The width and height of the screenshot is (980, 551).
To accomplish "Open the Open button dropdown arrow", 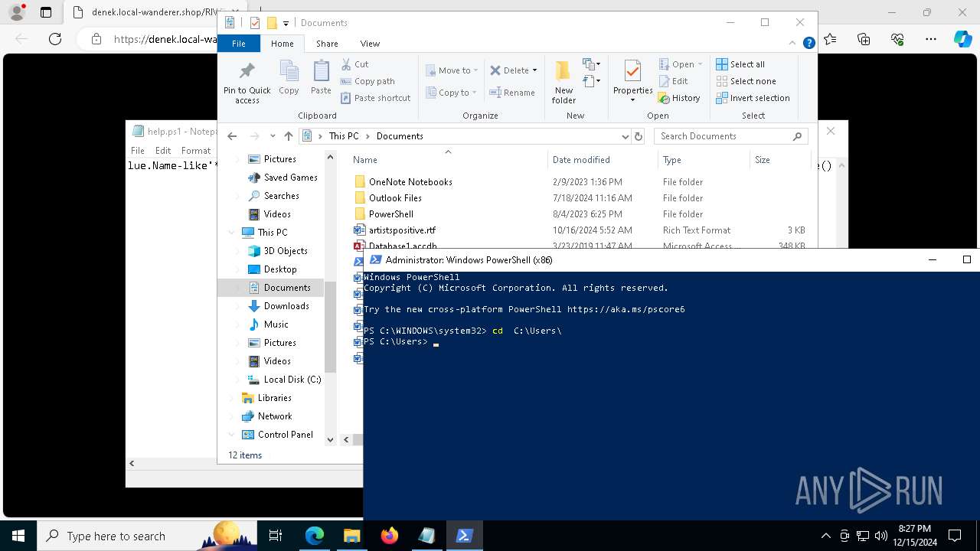I will [x=700, y=64].
